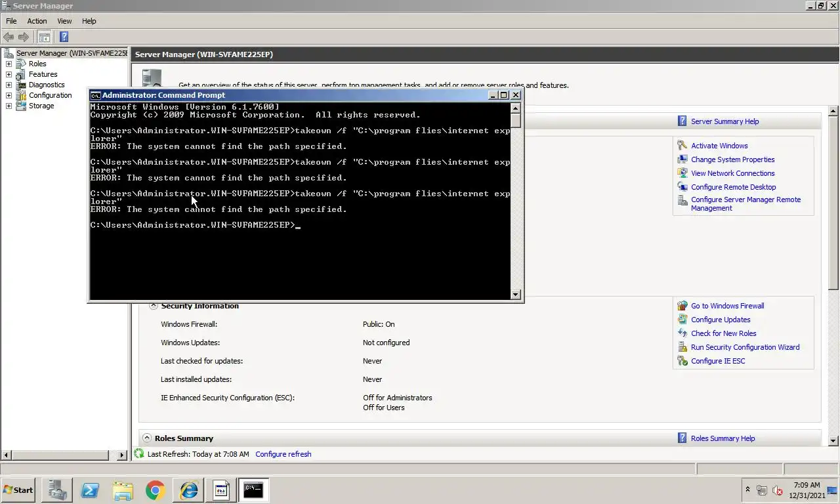Open the File menu
840x504 pixels.
[x=11, y=21]
